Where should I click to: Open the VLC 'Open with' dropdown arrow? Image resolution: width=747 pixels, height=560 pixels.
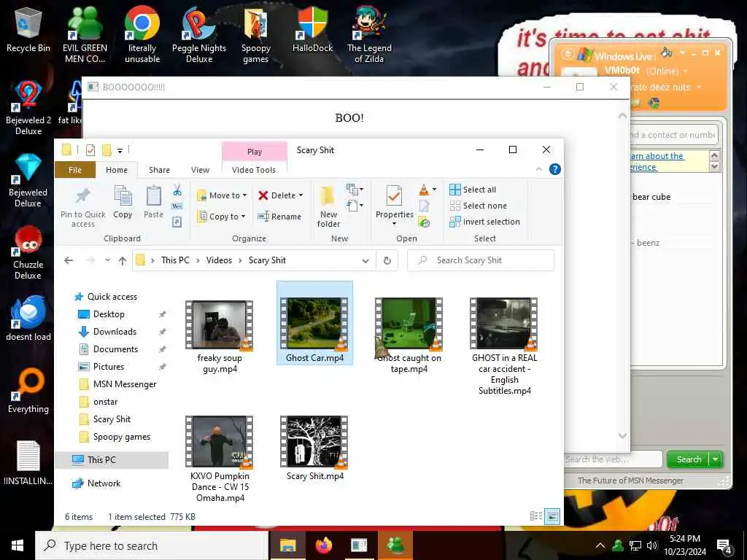tap(434, 190)
